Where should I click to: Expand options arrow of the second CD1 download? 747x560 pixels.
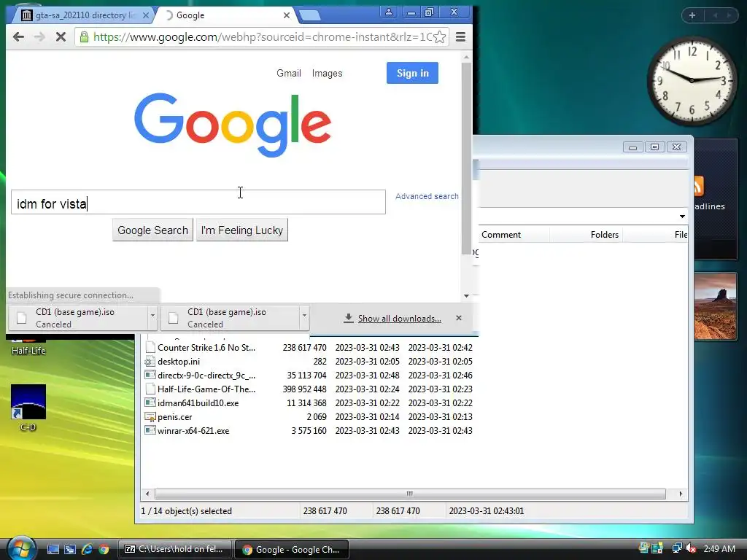(x=304, y=315)
